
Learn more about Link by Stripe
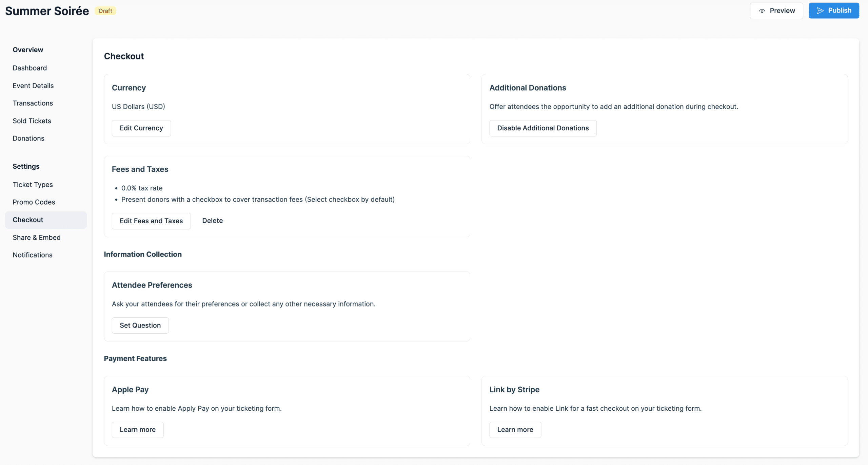coord(515,429)
